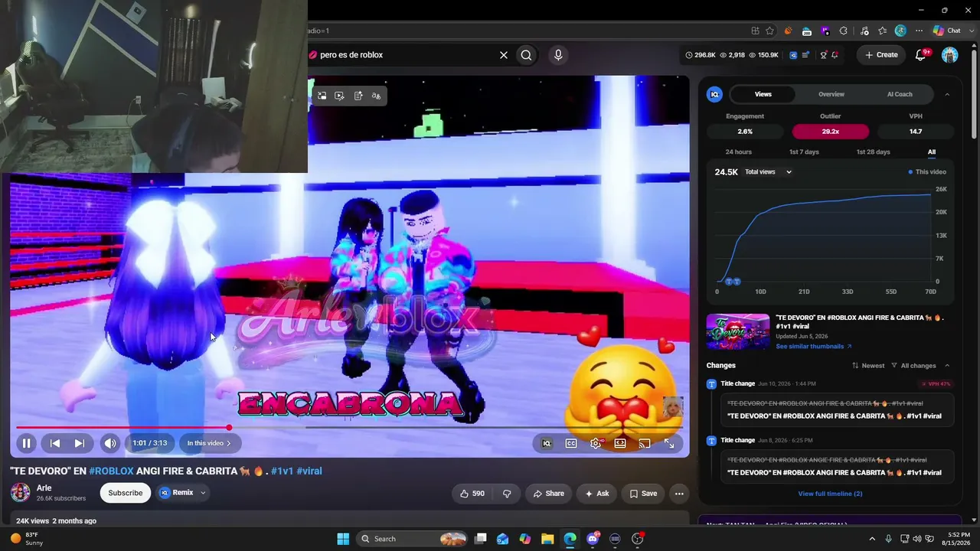Viewport: 980px width, 551px height.
Task: Click the Remix button
Action: tap(176, 493)
